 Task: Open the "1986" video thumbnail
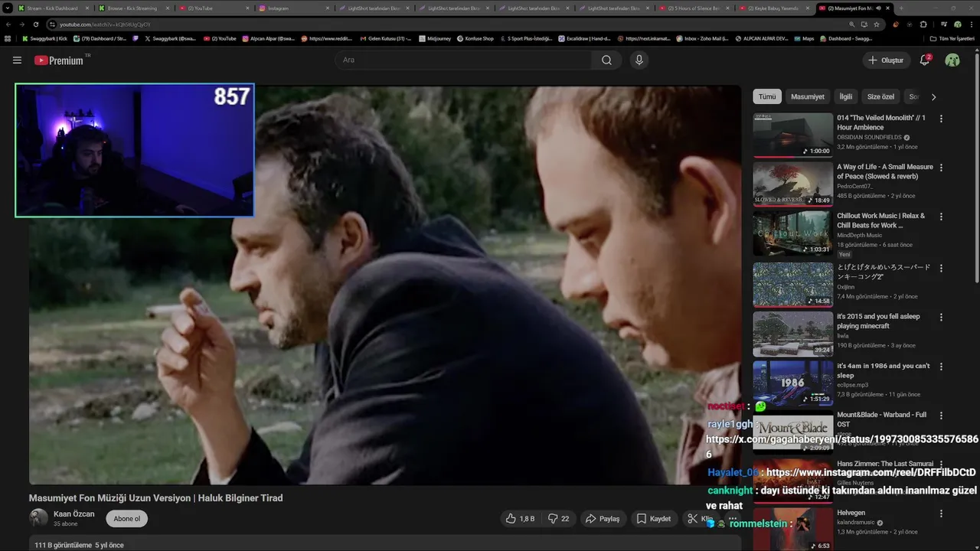(792, 383)
